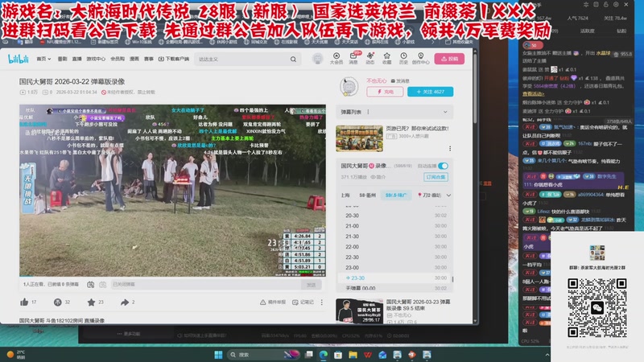Viewport: 644px width, 362px height.
Task: Click the pink 投稿 upload button
Action: [449, 59]
